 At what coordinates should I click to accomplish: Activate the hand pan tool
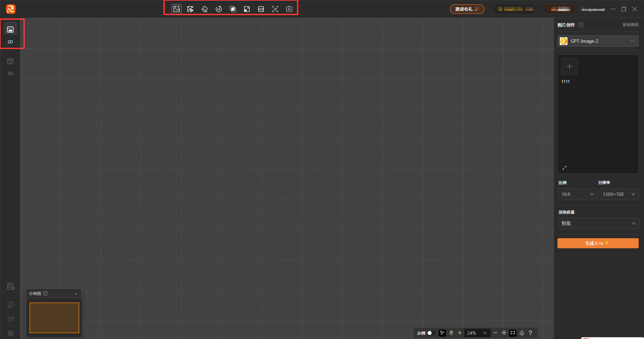451,333
